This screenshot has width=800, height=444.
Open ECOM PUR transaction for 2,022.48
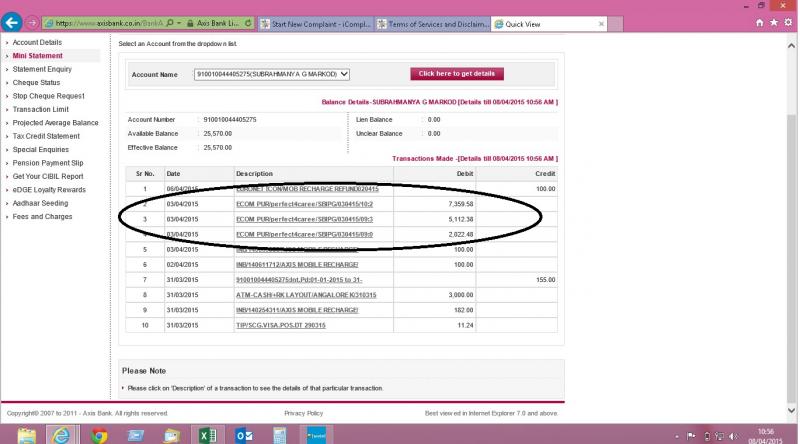click(x=304, y=234)
